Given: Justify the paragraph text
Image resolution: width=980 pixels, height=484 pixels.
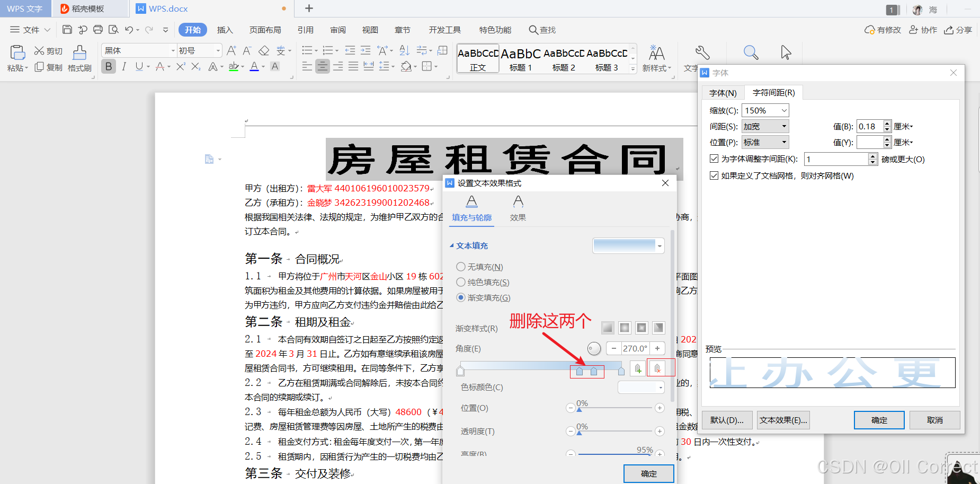Looking at the screenshot, I should click(x=353, y=66).
